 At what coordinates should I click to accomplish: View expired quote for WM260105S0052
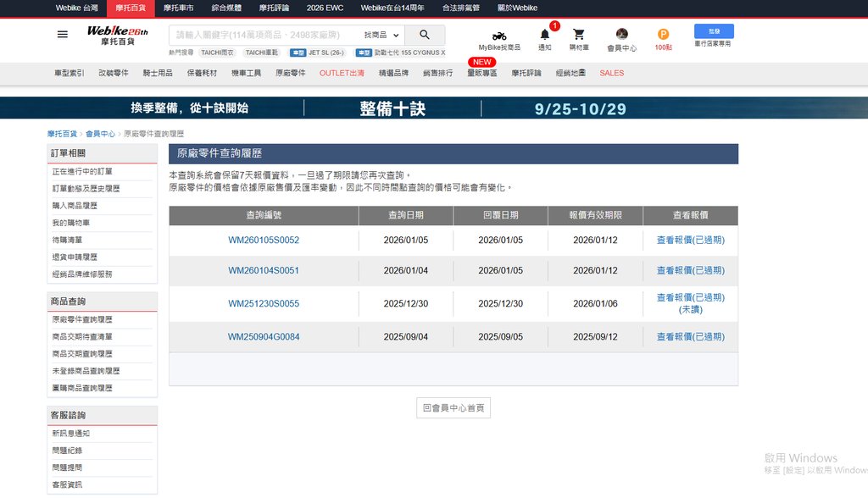690,241
